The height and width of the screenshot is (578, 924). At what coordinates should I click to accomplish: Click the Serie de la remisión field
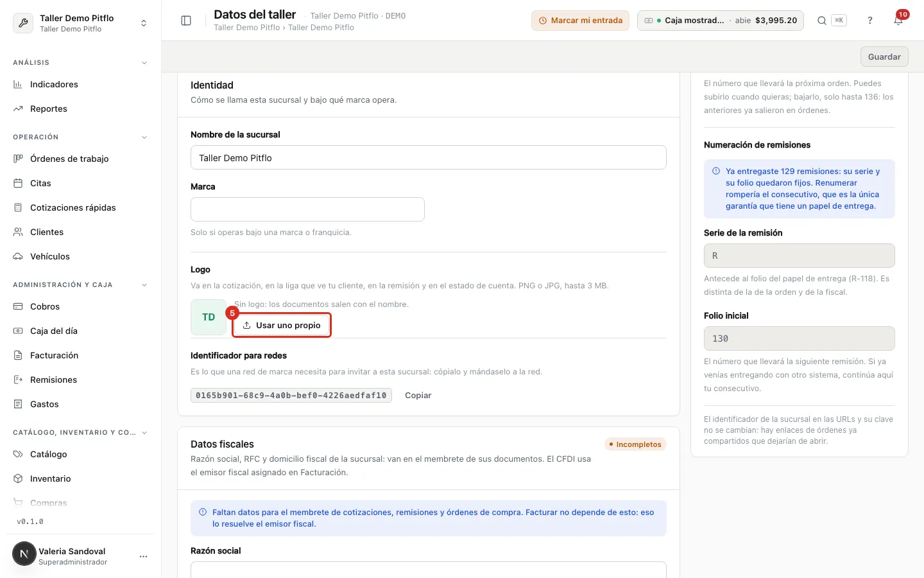[x=799, y=256]
